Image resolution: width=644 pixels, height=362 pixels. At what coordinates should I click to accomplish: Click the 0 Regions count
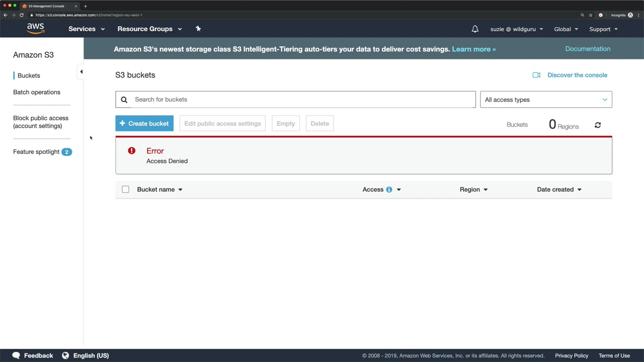pyautogui.click(x=563, y=125)
